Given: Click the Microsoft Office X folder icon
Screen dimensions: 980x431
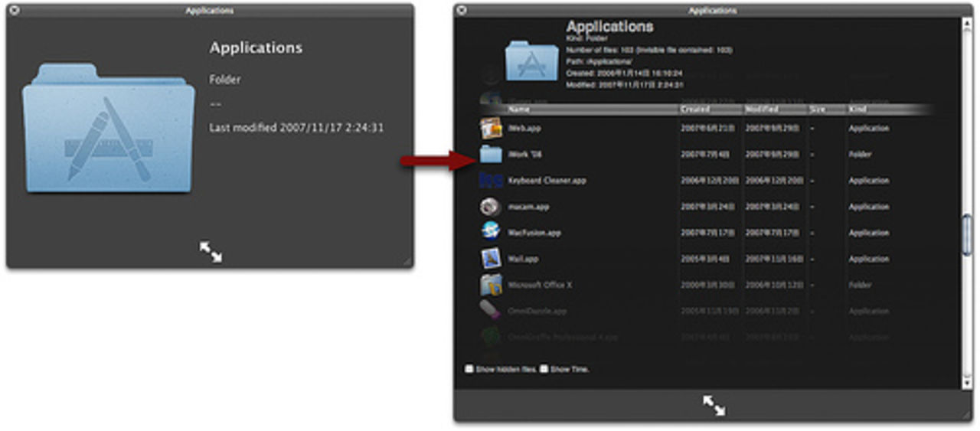Looking at the screenshot, I should (490, 285).
